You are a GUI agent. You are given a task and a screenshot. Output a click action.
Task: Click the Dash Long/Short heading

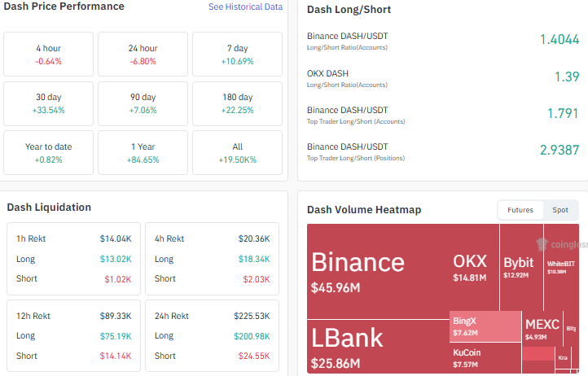tap(349, 10)
